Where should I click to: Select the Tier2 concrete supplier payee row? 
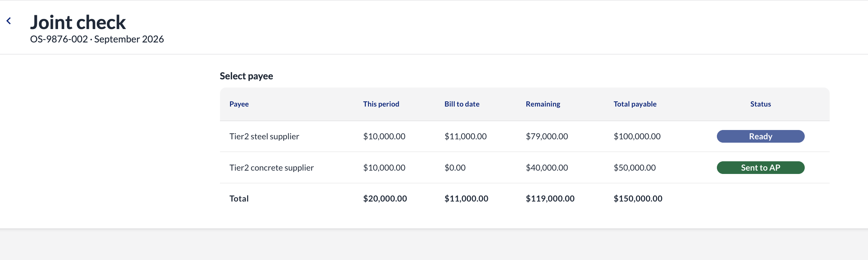[524, 168]
